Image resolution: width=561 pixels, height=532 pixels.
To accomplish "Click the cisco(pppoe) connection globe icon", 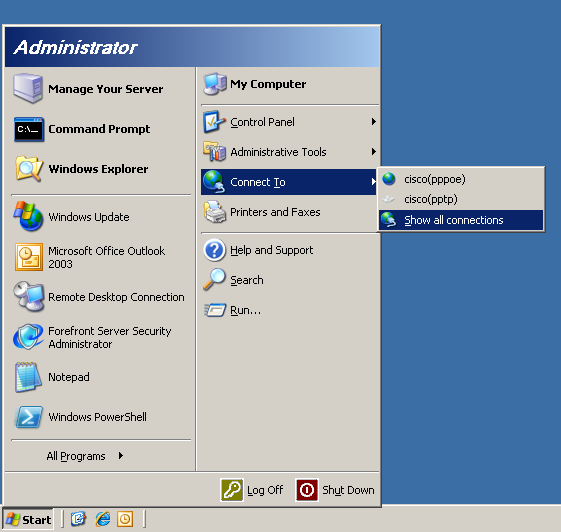I will coord(389,179).
